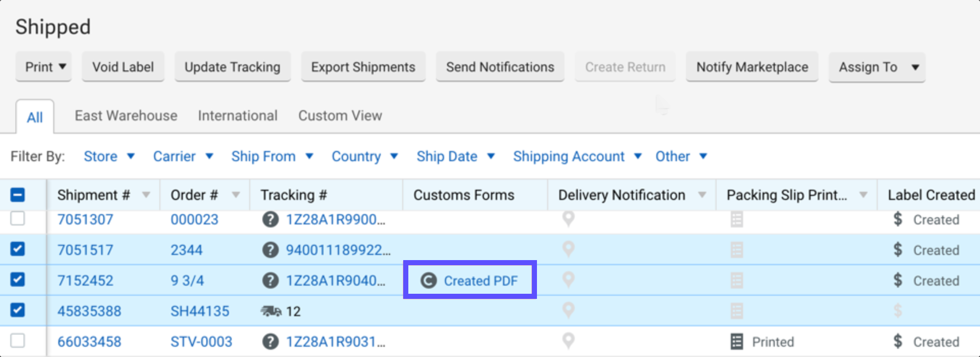
Task: Click order number SH44135
Action: coord(200,311)
